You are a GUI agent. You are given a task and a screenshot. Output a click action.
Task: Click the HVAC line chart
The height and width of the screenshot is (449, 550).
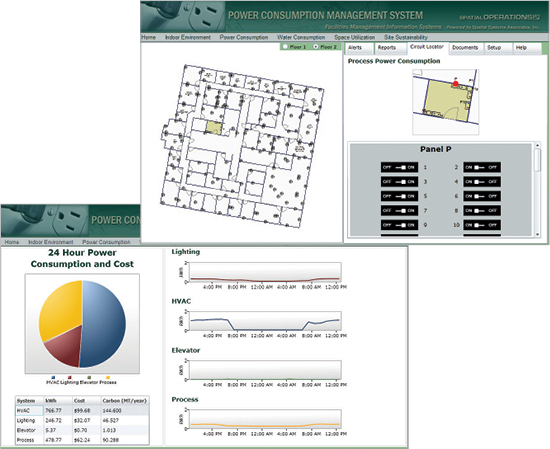265,321
